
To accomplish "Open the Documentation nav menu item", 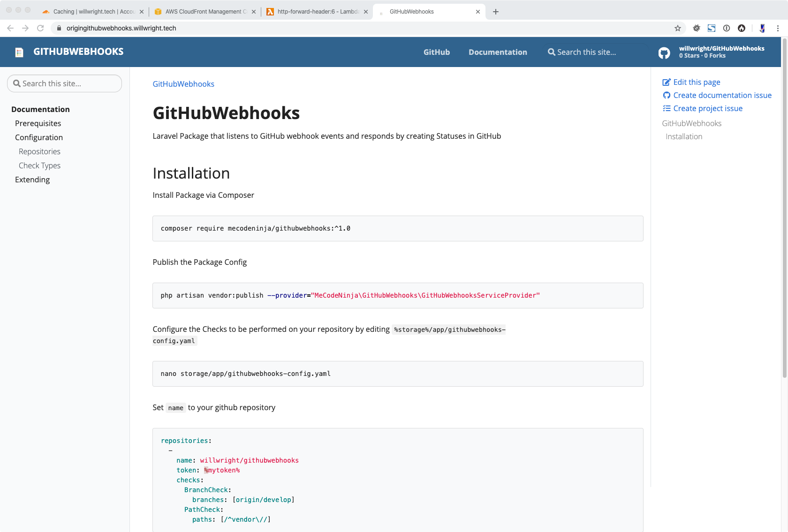I will pyautogui.click(x=498, y=52).
